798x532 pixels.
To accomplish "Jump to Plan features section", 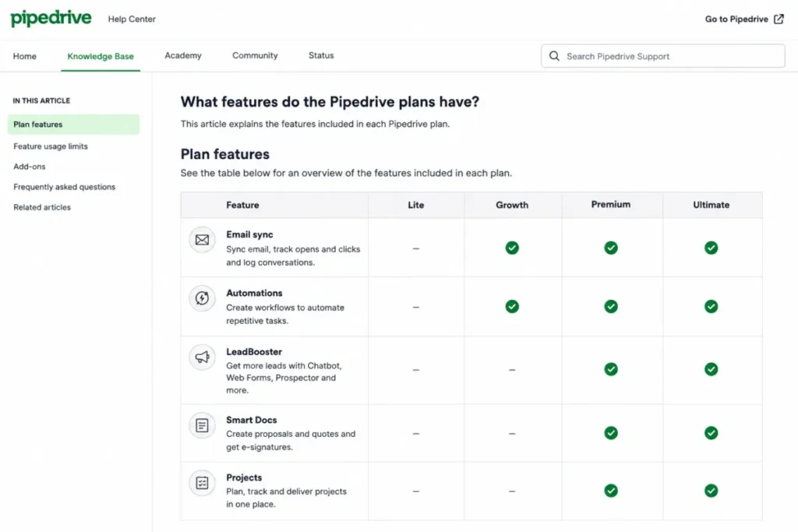I will [73, 124].
